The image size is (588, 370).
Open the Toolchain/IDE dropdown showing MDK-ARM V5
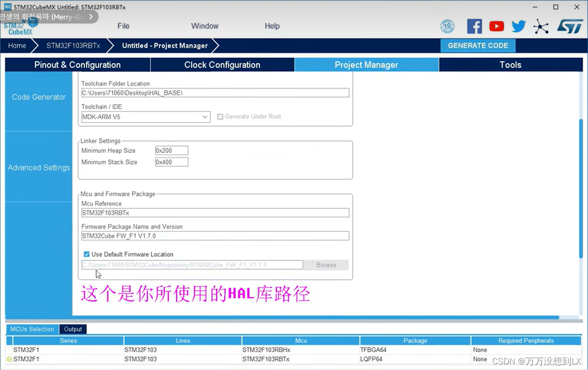[x=205, y=117]
